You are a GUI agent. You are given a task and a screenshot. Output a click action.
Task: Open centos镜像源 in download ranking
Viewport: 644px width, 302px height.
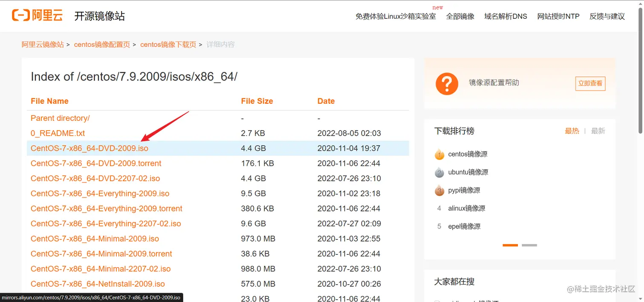[468, 154]
